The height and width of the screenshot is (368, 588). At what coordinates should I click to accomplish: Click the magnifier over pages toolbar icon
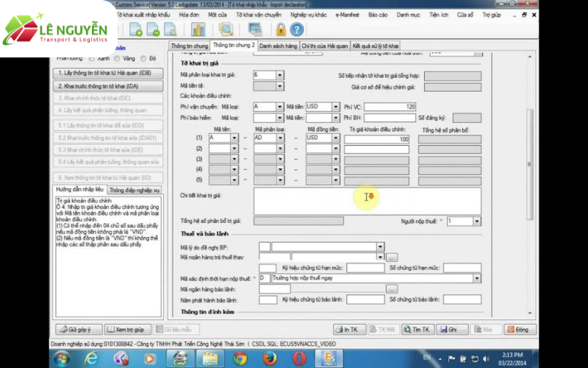[226, 29]
